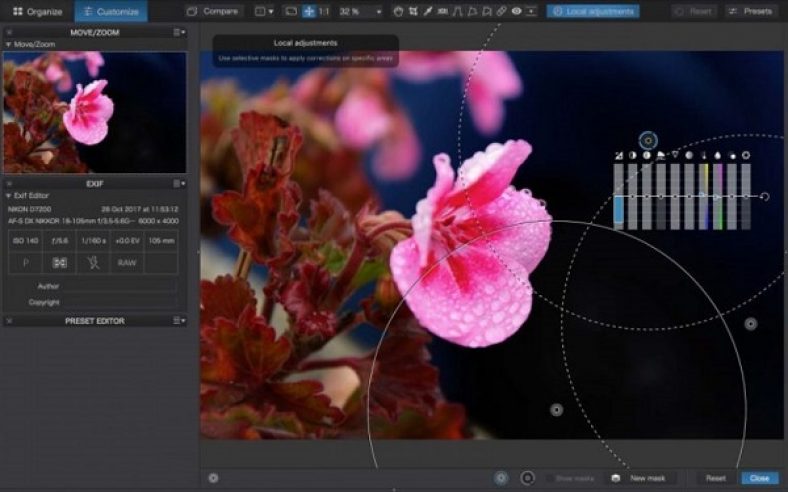Switch to the Organize tab

pyautogui.click(x=37, y=11)
